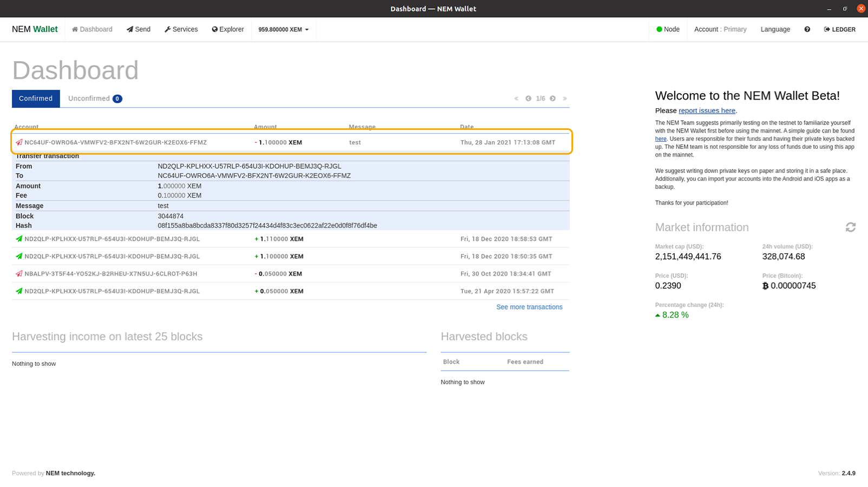Expand the -0.050000 XEM transaction row
Image resolution: width=868 pixels, height=487 pixels.
pos(291,273)
